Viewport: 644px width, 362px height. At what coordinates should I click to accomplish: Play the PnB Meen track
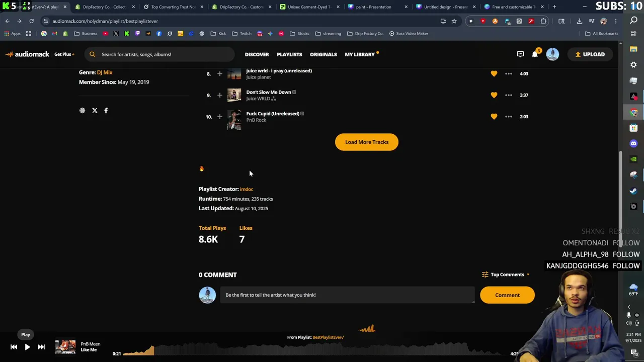pyautogui.click(x=27, y=347)
